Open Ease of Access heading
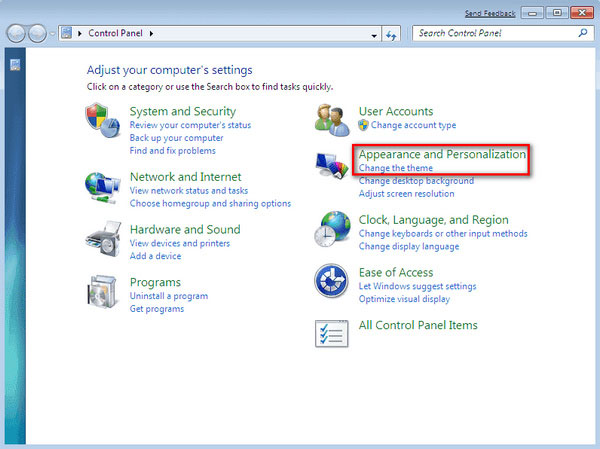This screenshot has width=600, height=449. coord(396,273)
